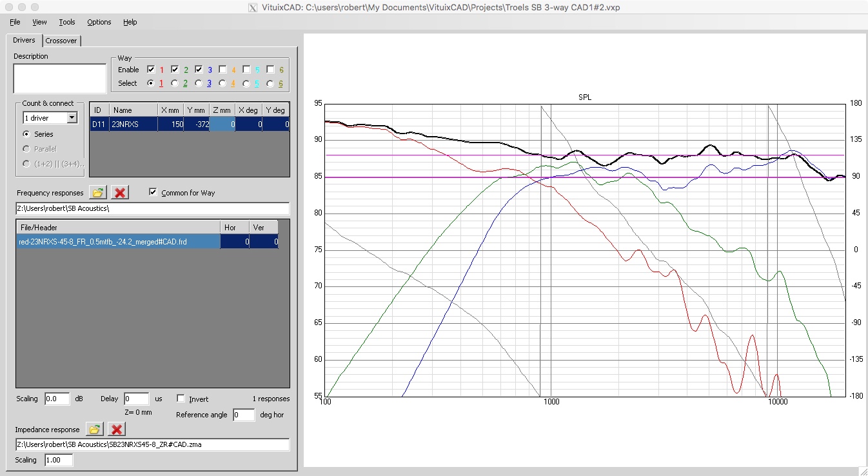The width and height of the screenshot is (868, 476).
Task: Open the Options menu
Action: [99, 22]
